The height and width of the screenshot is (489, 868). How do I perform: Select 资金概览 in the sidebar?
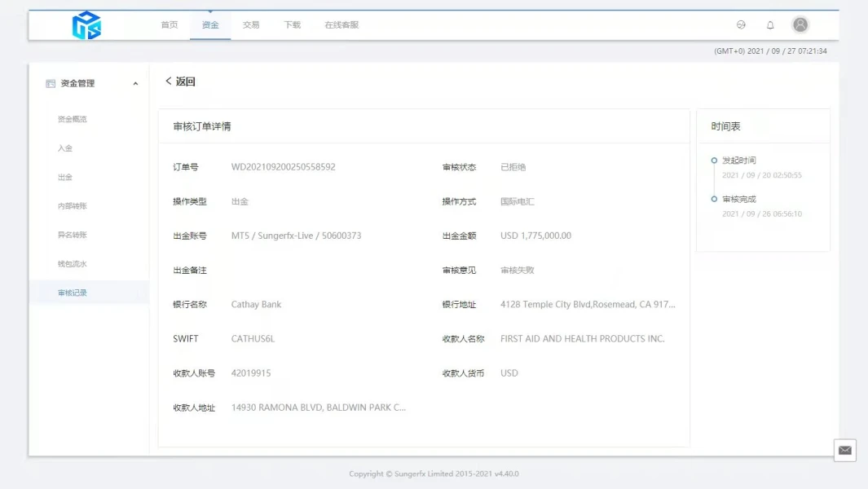pos(72,119)
